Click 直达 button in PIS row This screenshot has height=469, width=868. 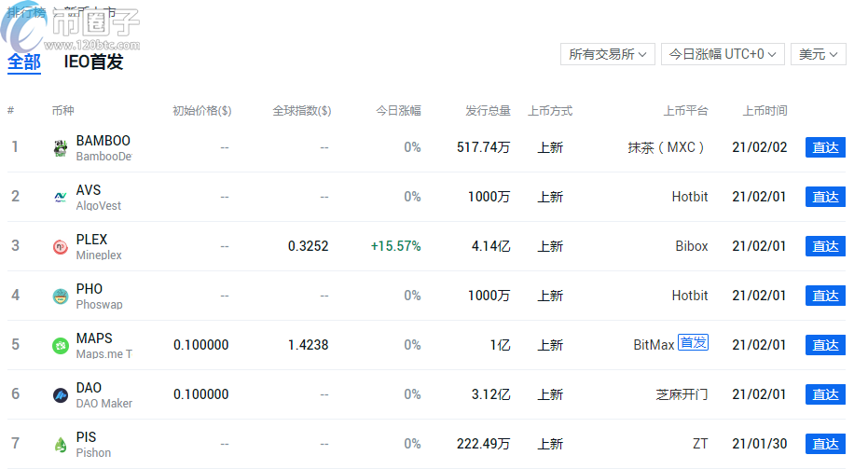click(x=825, y=444)
